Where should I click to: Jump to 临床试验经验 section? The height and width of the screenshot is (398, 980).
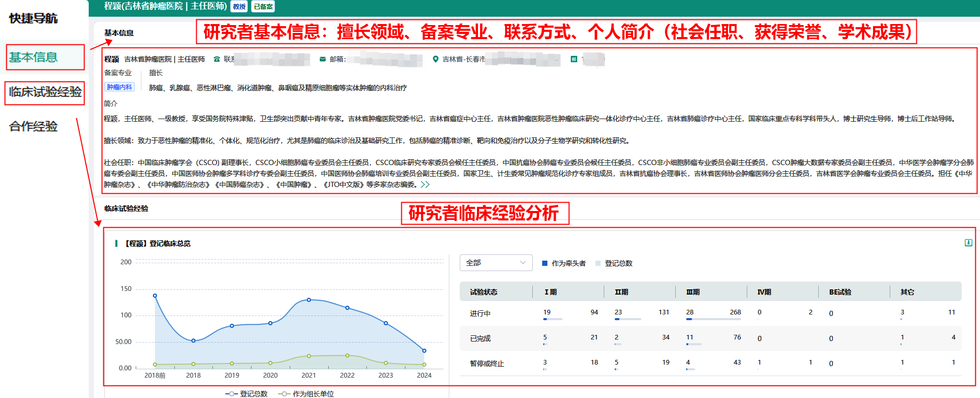point(45,92)
